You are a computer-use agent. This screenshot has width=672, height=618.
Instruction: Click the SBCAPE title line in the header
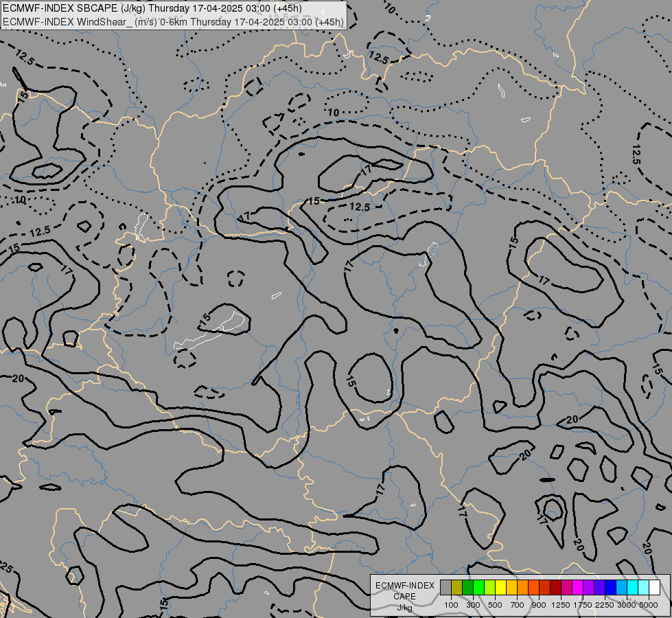[x=152, y=8]
